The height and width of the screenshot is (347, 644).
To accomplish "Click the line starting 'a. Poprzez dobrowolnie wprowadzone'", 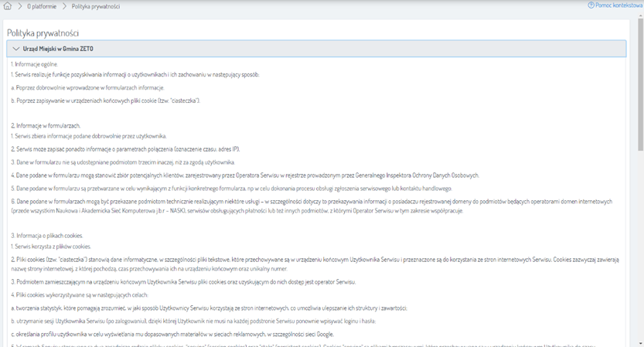I will (87, 87).
